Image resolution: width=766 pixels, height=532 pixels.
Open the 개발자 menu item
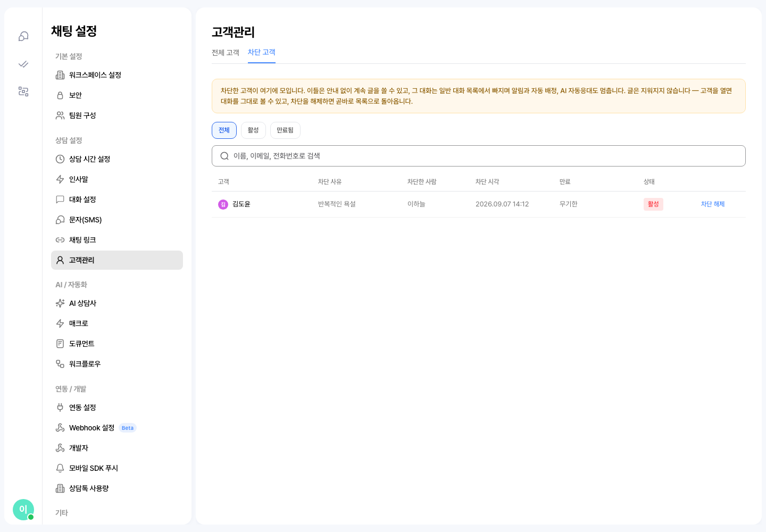coord(117,448)
